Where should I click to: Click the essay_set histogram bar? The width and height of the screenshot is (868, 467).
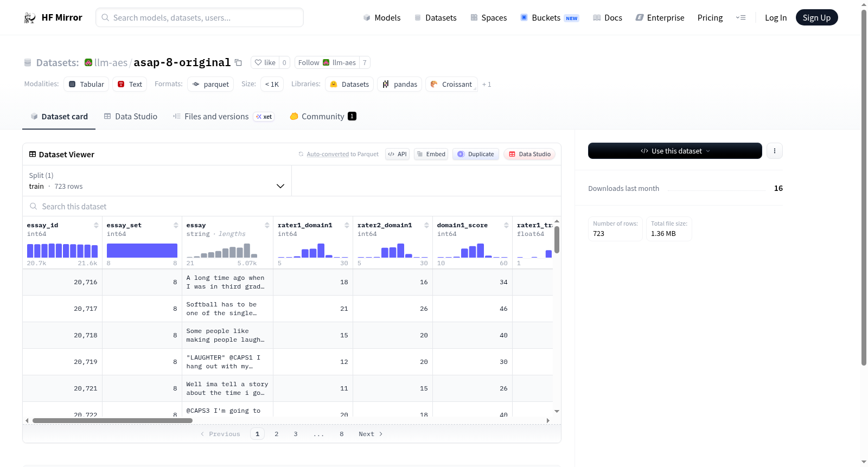point(142,250)
